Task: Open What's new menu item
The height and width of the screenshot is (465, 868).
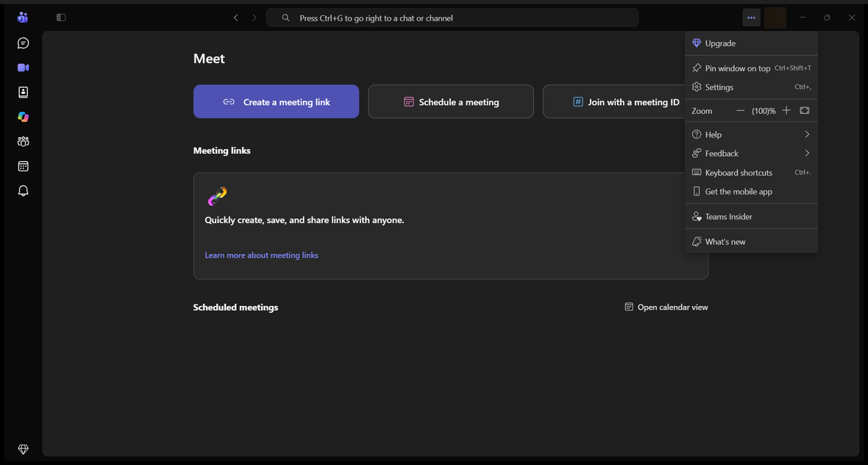Action: click(751, 242)
